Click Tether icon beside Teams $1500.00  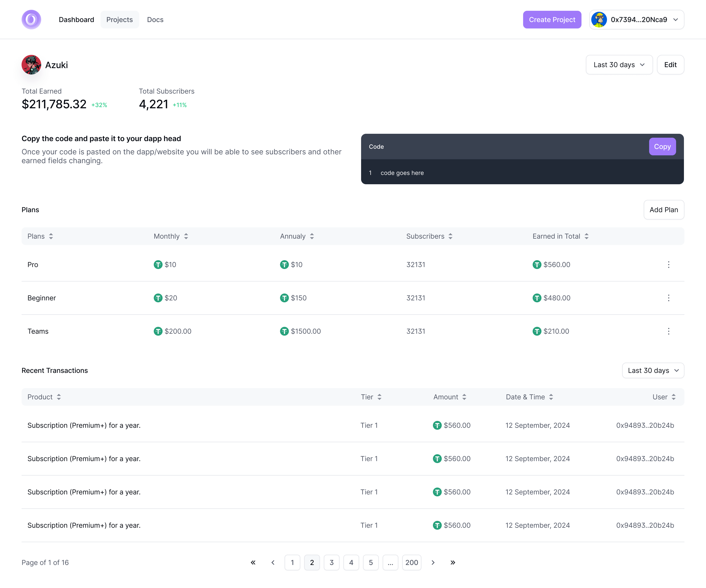pyautogui.click(x=284, y=331)
